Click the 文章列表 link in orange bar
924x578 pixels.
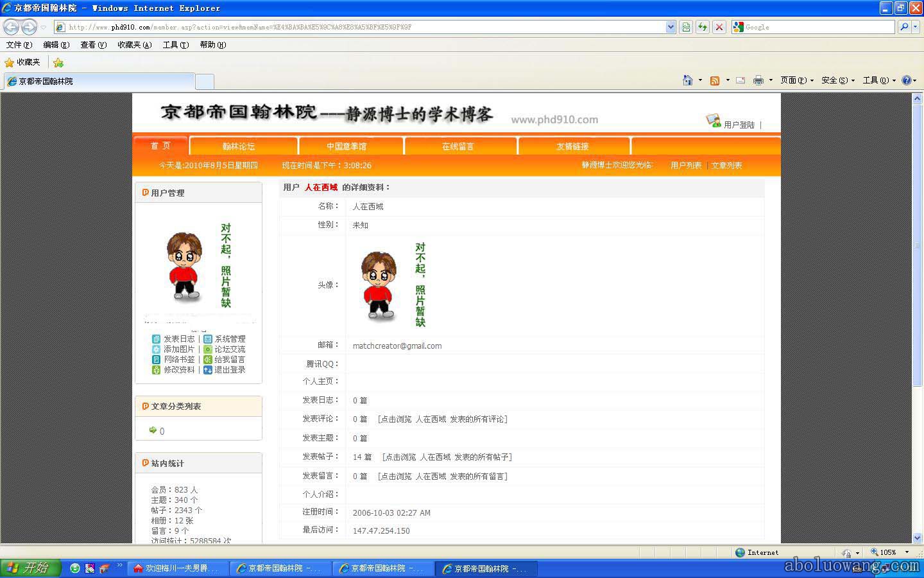[727, 166]
